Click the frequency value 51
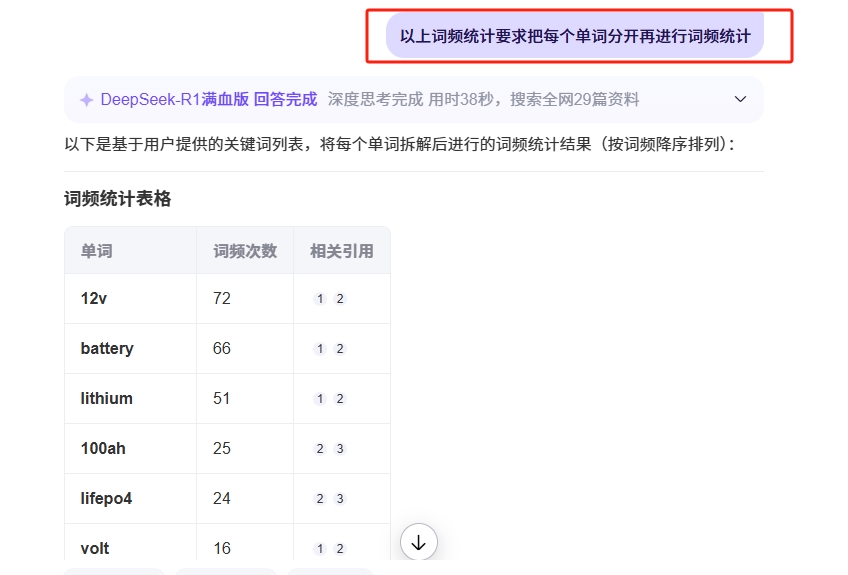The image size is (848, 575). pyautogui.click(x=222, y=399)
